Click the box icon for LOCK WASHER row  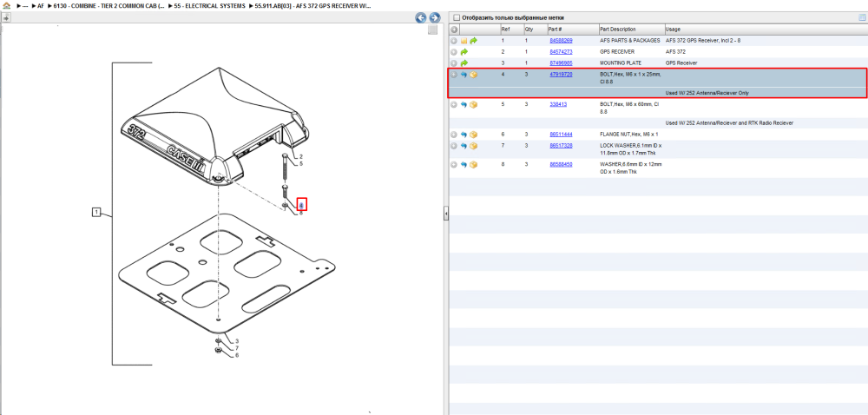[474, 146]
